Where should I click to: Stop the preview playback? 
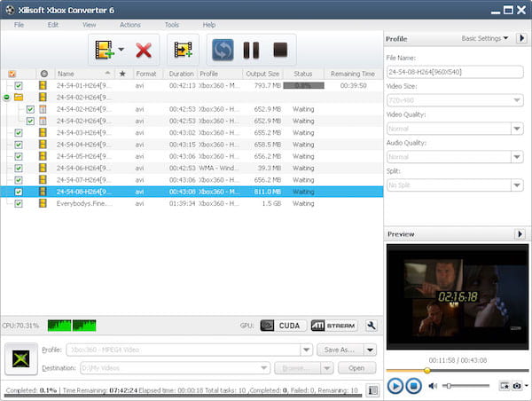click(x=413, y=386)
